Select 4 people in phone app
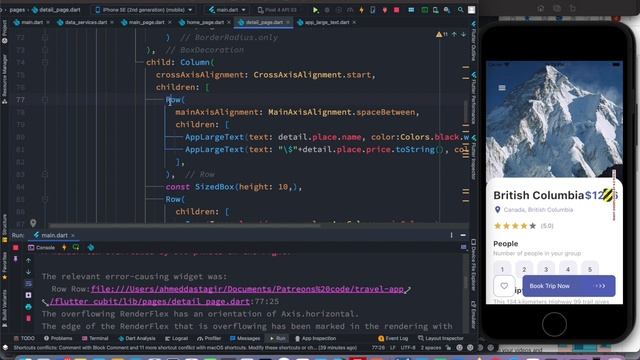This screenshot has width=640, height=360. point(568,269)
